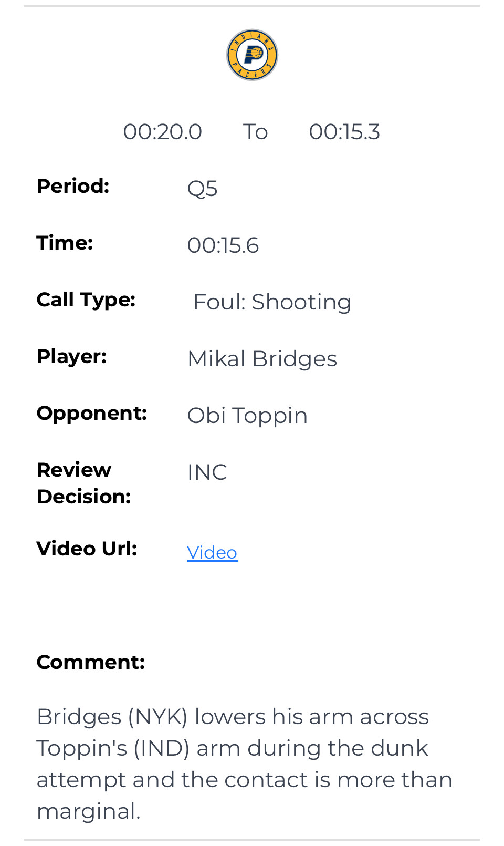Viewport: 504px width, 846px height.
Task: Click the Indiana Pacers team logo
Action: (x=252, y=55)
